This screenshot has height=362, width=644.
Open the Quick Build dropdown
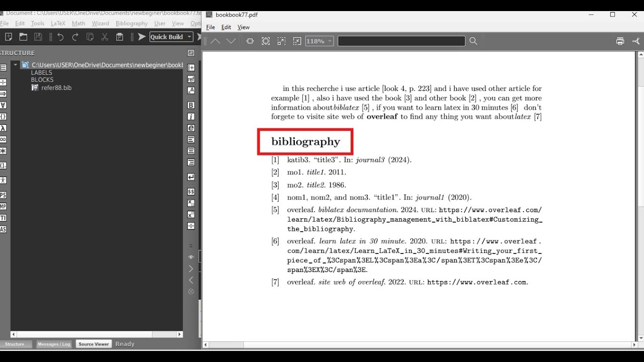(x=189, y=37)
